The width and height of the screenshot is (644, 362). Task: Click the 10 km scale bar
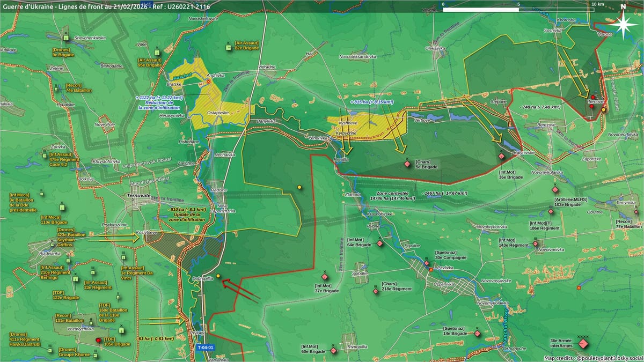(x=518, y=9)
